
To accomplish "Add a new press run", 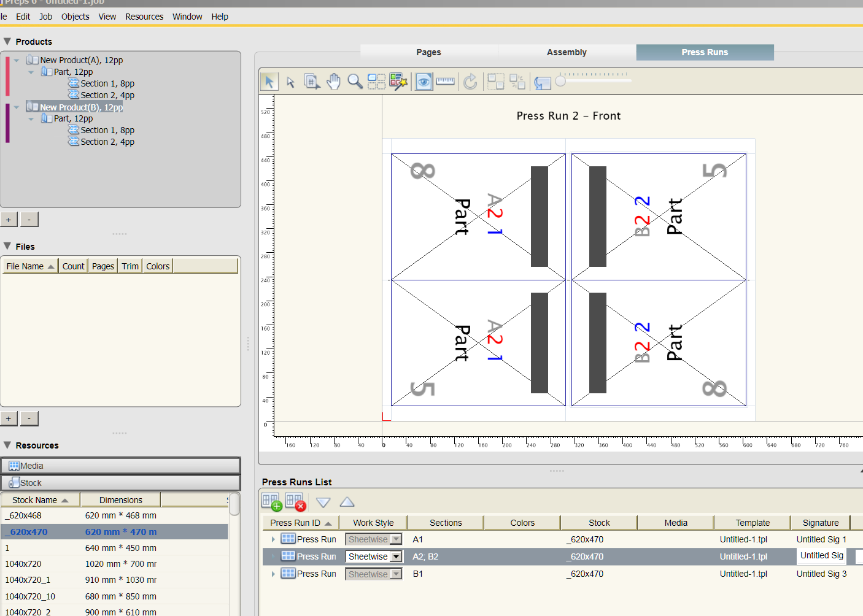I will (272, 502).
